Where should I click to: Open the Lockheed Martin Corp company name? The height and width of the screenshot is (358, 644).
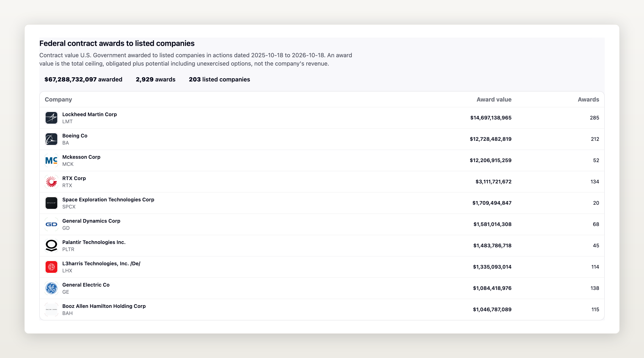point(89,114)
